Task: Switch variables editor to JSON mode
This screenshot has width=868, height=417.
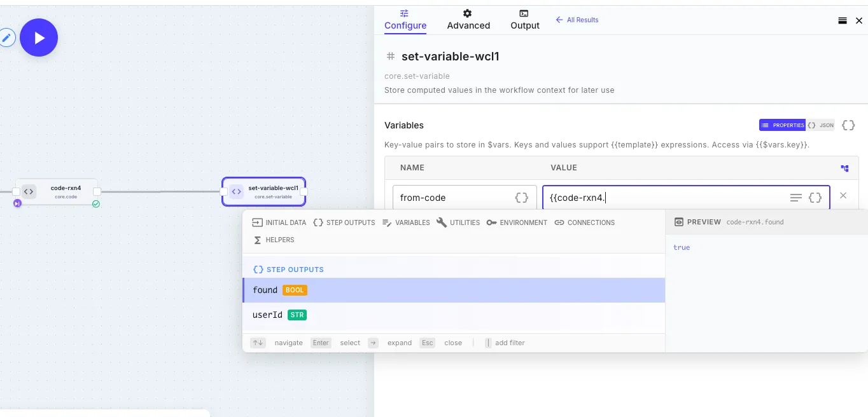Action: [x=821, y=125]
